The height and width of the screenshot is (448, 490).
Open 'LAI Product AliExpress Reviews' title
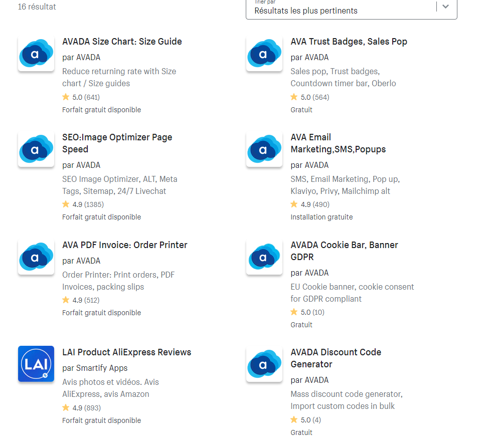[x=126, y=352]
